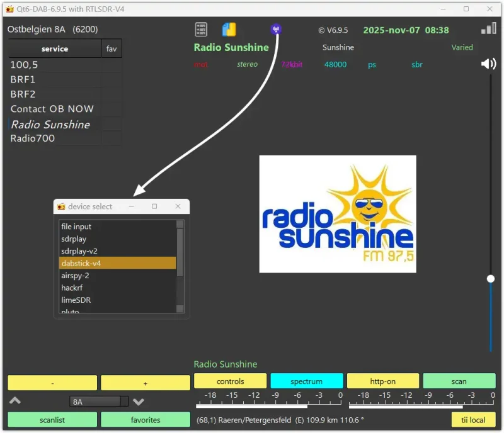The image size is (504, 433).
Task: Click the up chevron for previous channel
Action: point(16,401)
